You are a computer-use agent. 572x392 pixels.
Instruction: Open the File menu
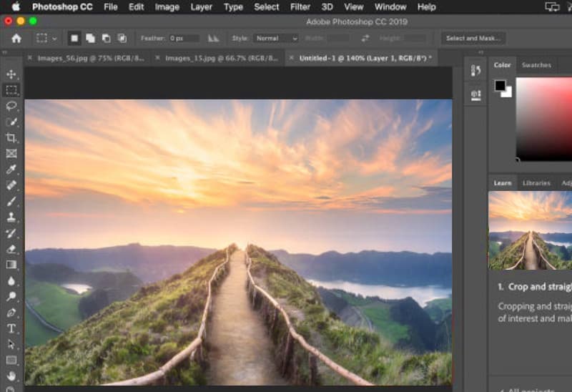click(111, 7)
